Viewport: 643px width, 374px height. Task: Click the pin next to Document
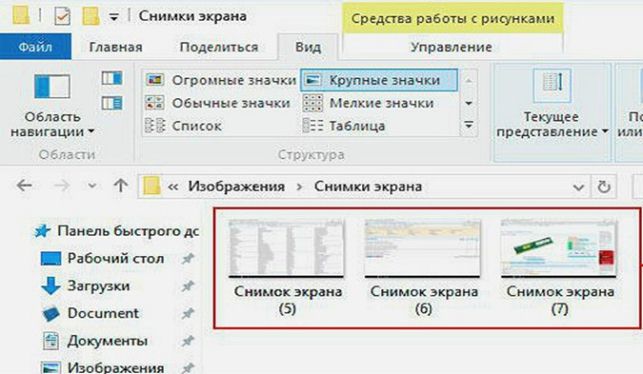tap(188, 313)
